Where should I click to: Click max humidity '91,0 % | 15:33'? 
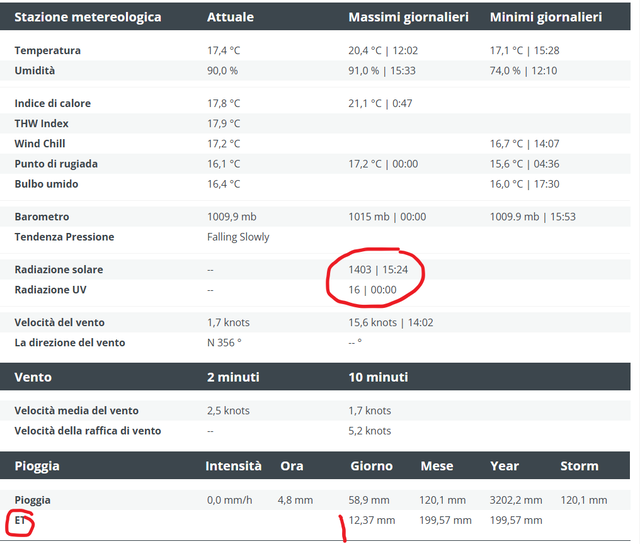pos(382,71)
